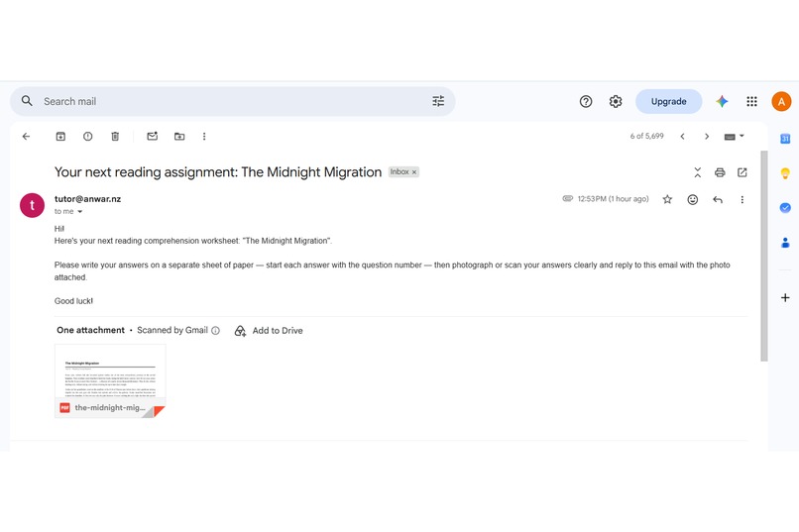The height and width of the screenshot is (532, 799).
Task: Open Contacts side panel
Action: click(x=785, y=243)
